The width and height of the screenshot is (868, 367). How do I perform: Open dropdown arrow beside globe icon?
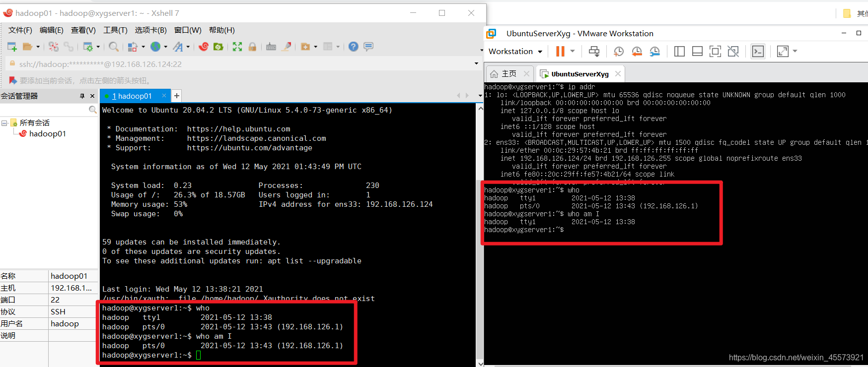click(x=165, y=47)
